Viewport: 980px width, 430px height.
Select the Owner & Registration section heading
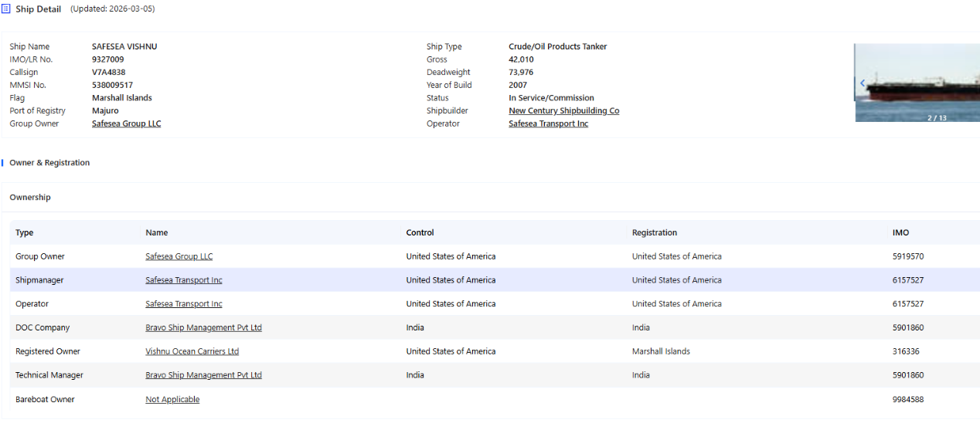pos(49,163)
